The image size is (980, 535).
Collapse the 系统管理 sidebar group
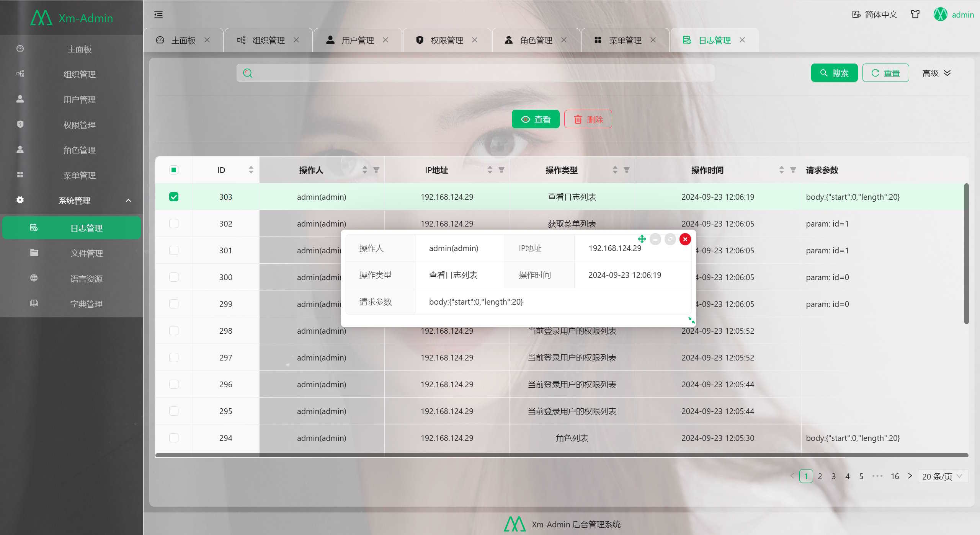(x=72, y=201)
